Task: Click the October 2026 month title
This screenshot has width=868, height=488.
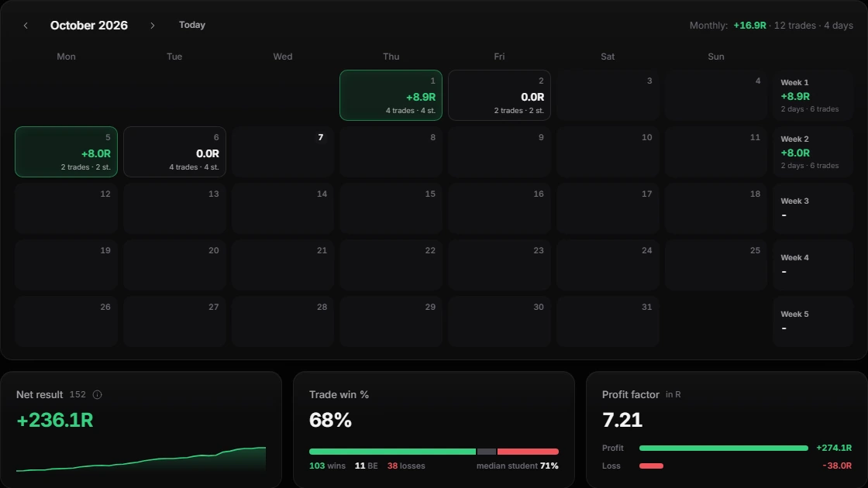Action: [89, 26]
